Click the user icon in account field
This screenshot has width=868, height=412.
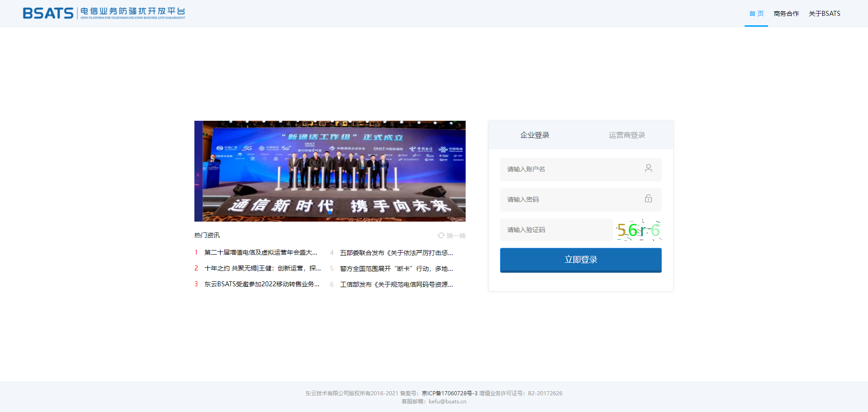pyautogui.click(x=648, y=168)
